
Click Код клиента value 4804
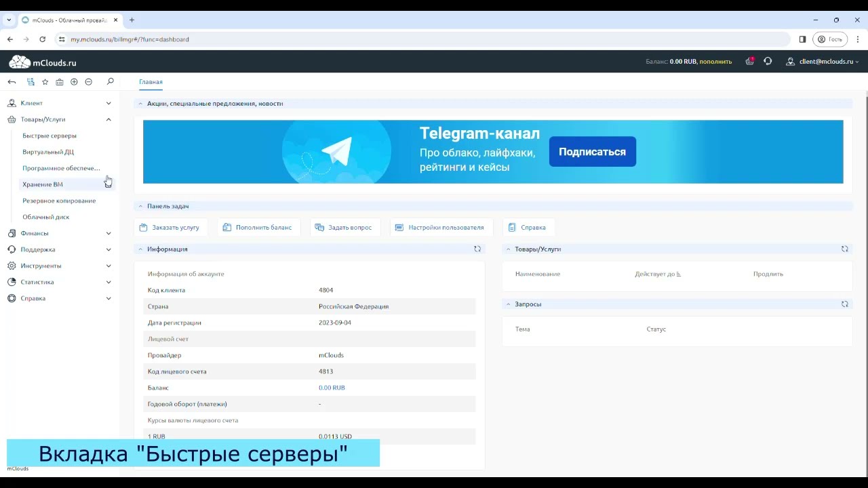coord(325,290)
